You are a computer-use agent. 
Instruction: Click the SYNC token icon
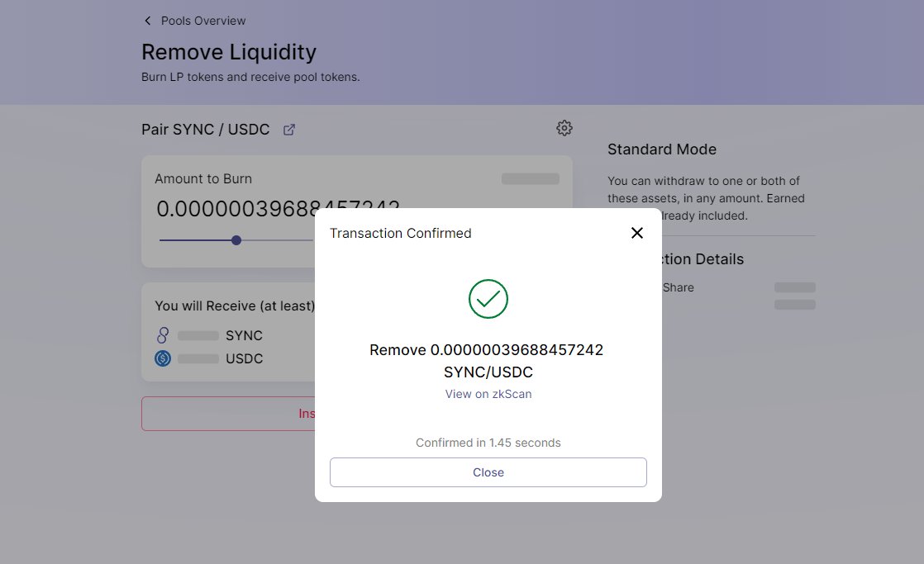[163, 335]
